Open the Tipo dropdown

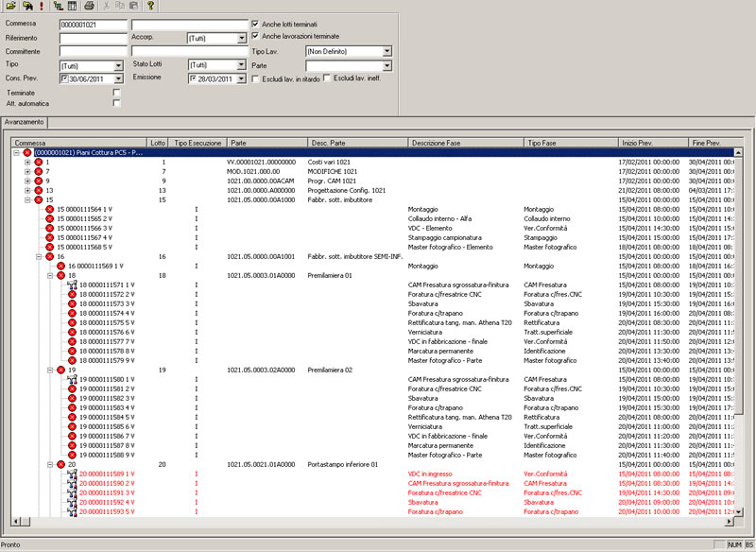(119, 65)
